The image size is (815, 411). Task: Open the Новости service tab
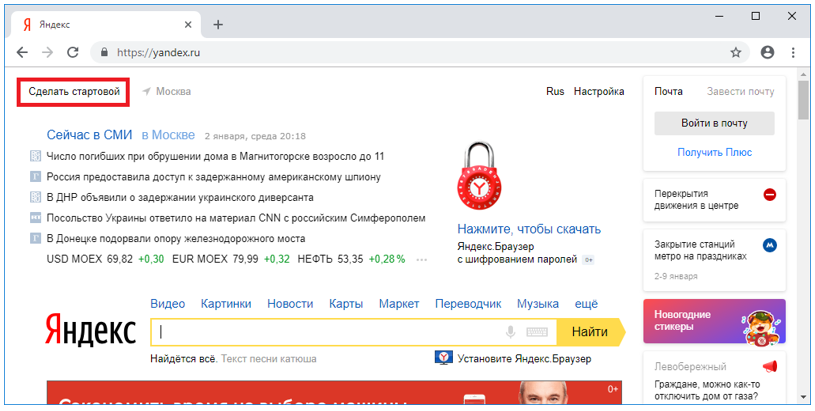(x=290, y=304)
